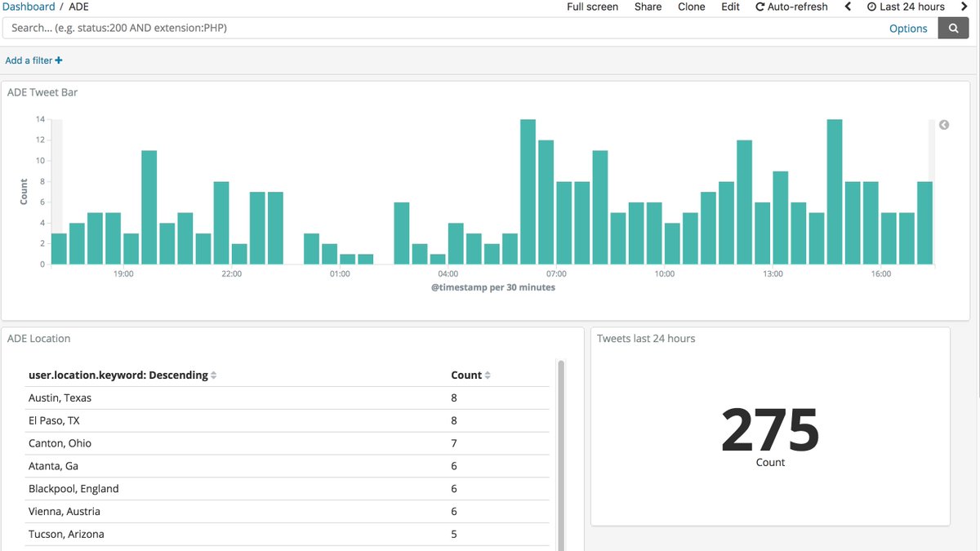The height and width of the screenshot is (551, 980).
Task: Click the @timestamp per 30 minutes label
Action: 492,287
